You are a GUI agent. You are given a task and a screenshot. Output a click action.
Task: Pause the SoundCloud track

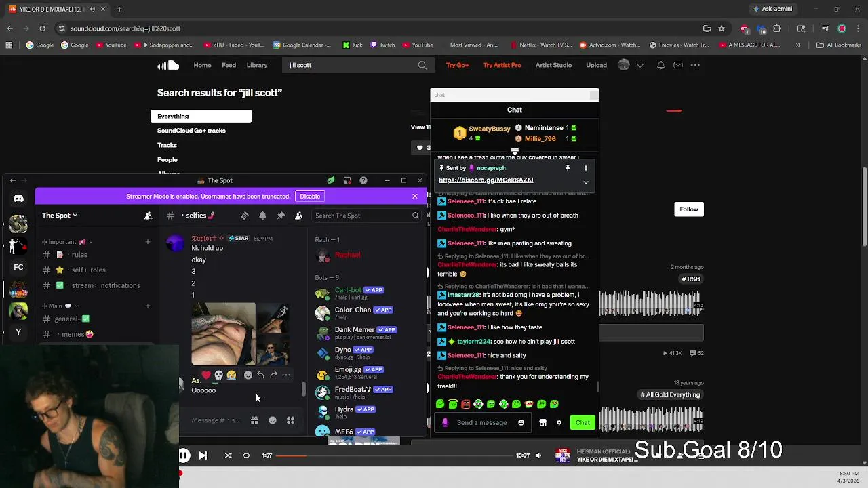[x=184, y=455]
